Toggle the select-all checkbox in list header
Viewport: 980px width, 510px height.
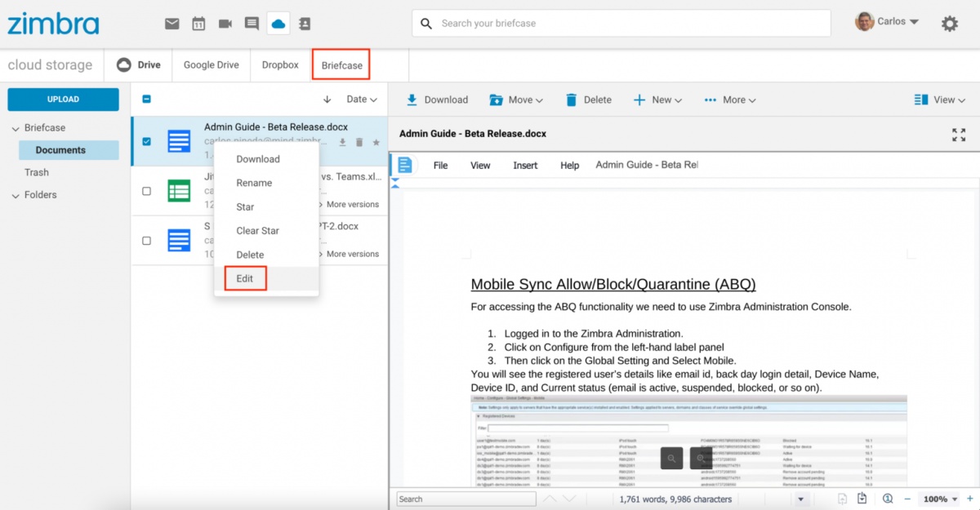tap(147, 100)
